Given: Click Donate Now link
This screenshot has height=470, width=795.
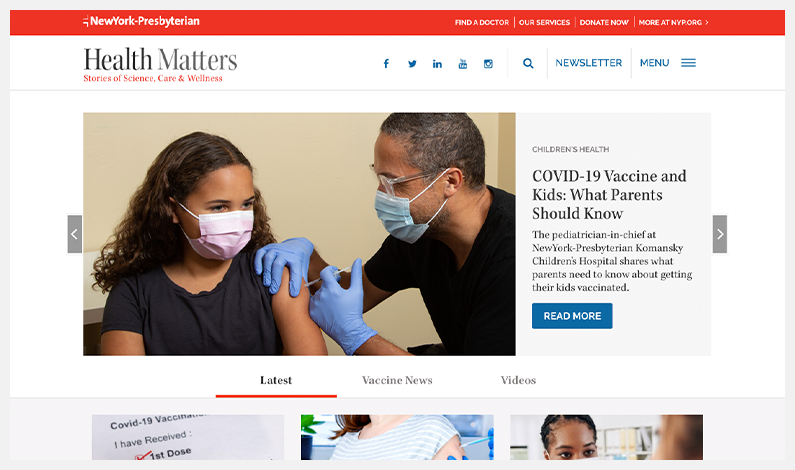Looking at the screenshot, I should [x=604, y=22].
